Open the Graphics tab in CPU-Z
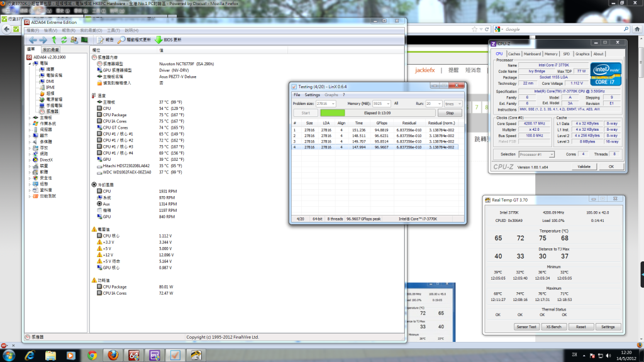The image size is (644, 362). (582, 54)
